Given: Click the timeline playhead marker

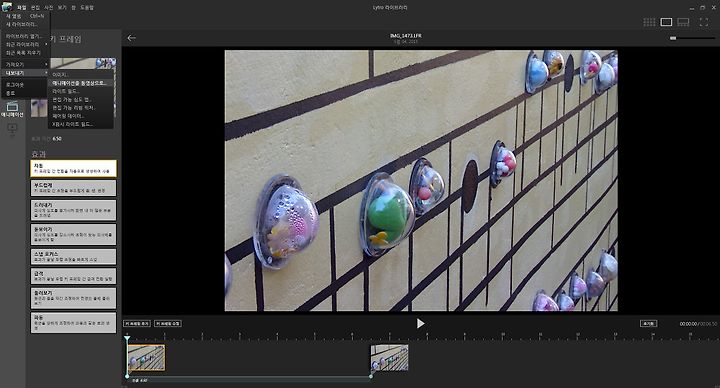Looking at the screenshot, I should coord(127,338).
